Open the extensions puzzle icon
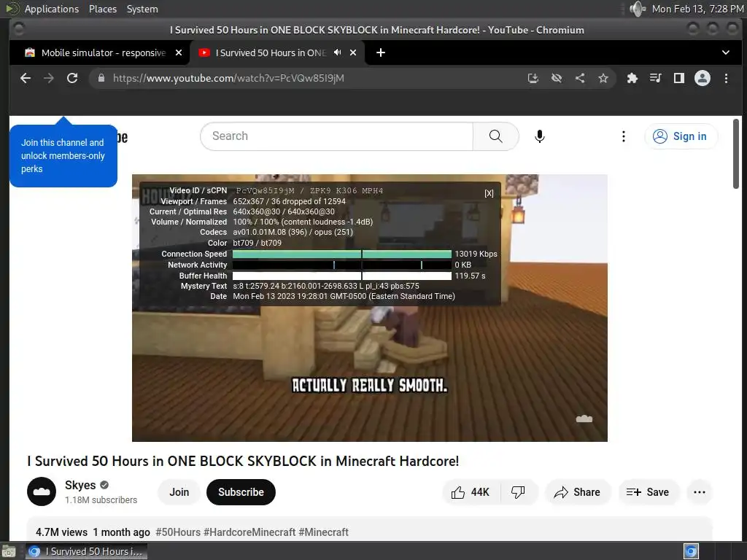The height and width of the screenshot is (560, 747). coord(632,78)
